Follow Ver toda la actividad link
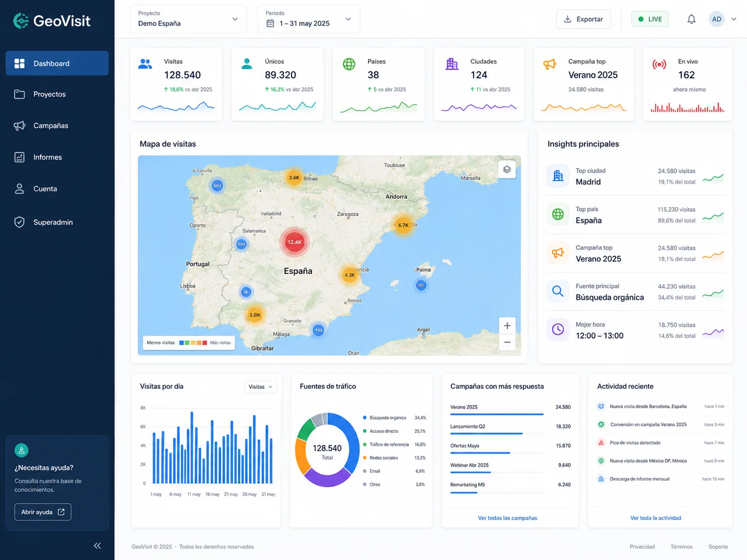747x560 pixels. 655,518
